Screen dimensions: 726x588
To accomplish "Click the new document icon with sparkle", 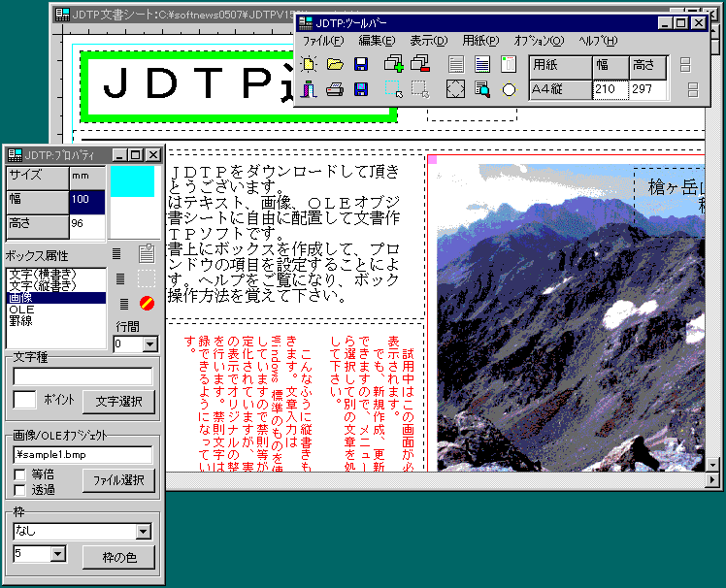I will click(x=309, y=64).
